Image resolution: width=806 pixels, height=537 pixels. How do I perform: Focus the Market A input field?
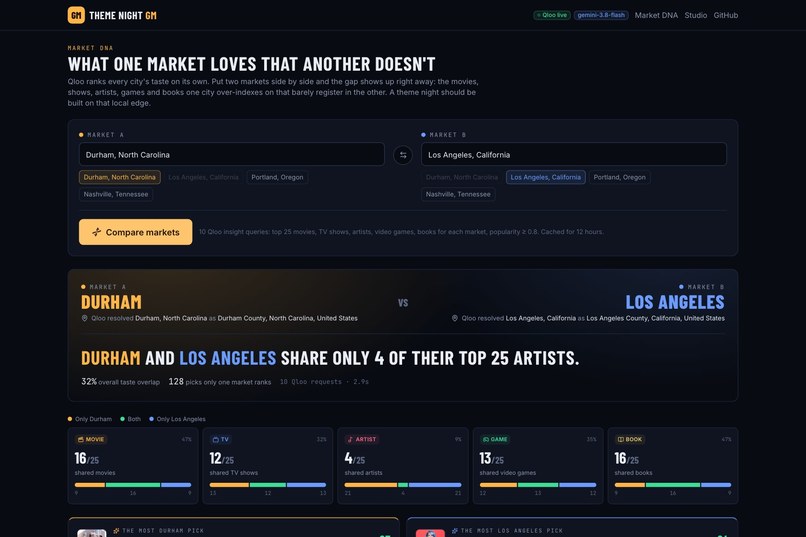tap(232, 155)
